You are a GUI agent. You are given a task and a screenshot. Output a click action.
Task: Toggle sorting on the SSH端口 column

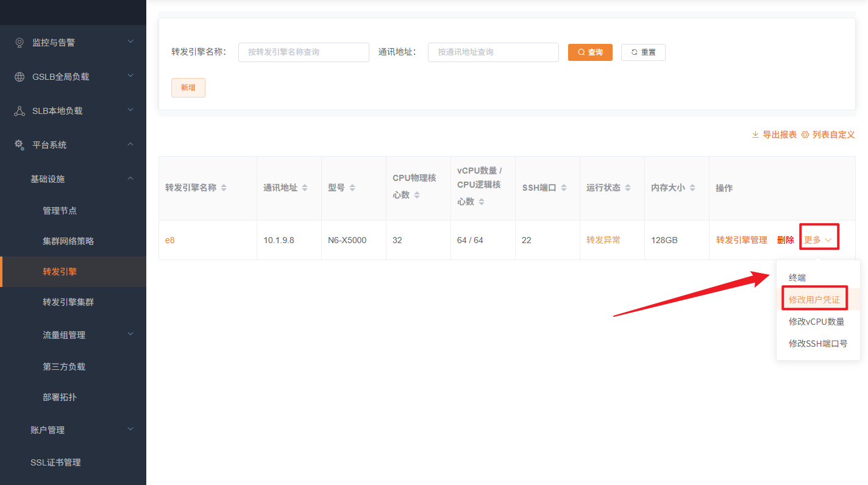(564, 187)
